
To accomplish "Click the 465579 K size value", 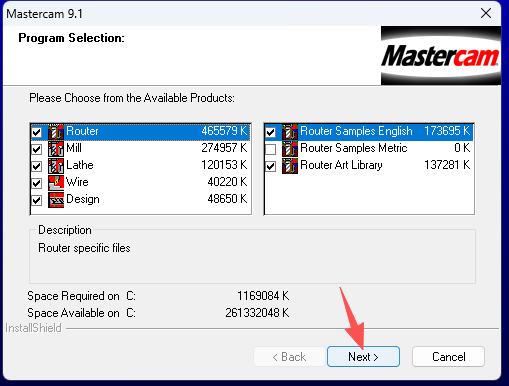I will click(224, 131).
